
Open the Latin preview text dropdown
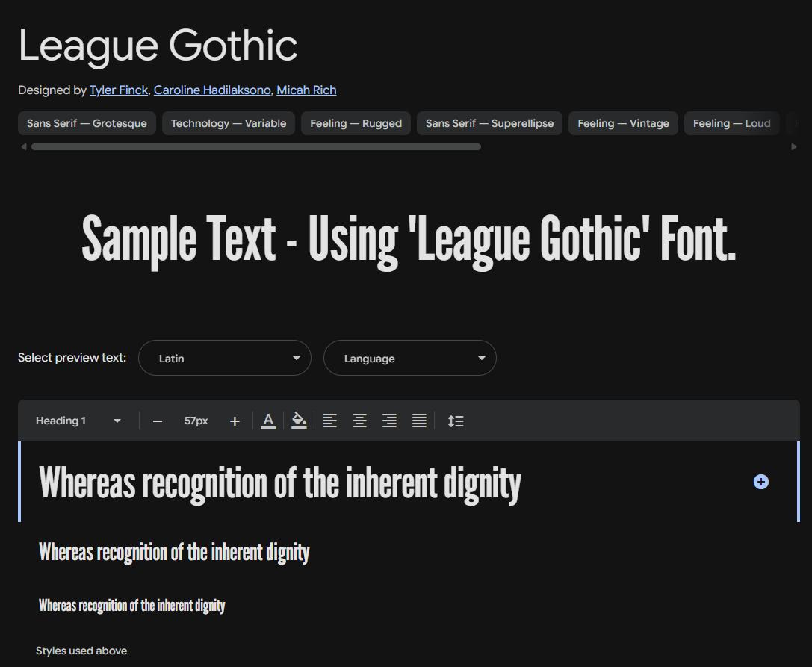(x=225, y=358)
